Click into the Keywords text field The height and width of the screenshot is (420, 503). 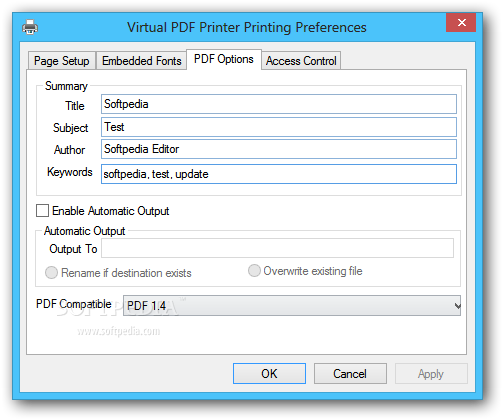tap(279, 174)
